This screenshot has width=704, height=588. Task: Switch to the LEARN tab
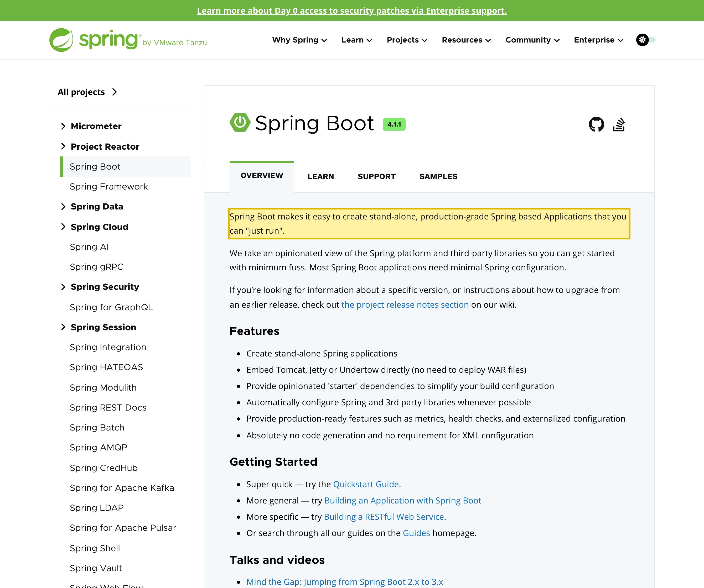pos(320,176)
